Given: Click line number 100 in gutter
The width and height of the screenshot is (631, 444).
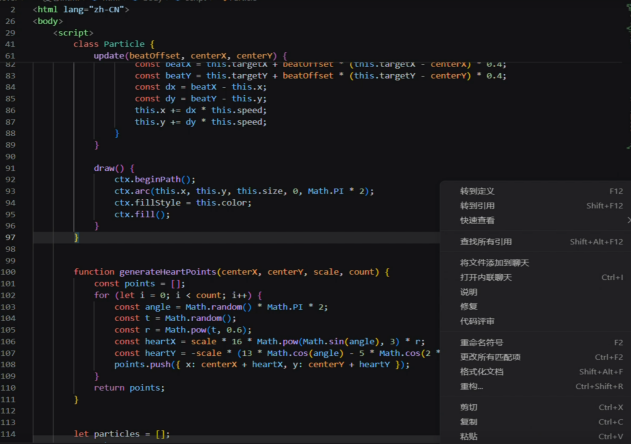Looking at the screenshot, I should [x=8, y=272].
